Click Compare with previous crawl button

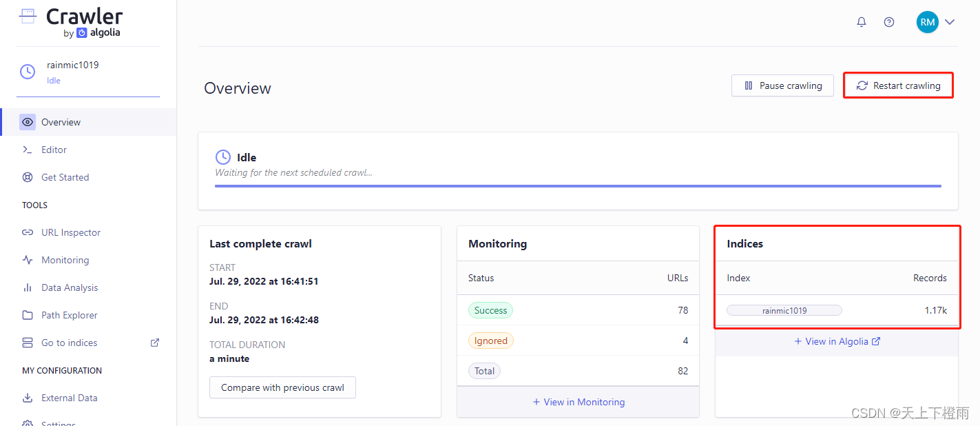tap(282, 387)
